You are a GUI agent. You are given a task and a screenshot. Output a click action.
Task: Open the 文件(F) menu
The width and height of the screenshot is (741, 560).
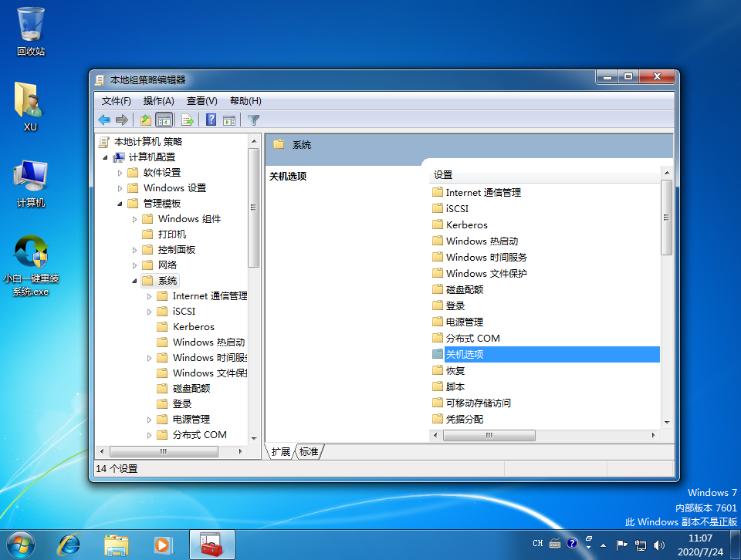click(x=117, y=101)
